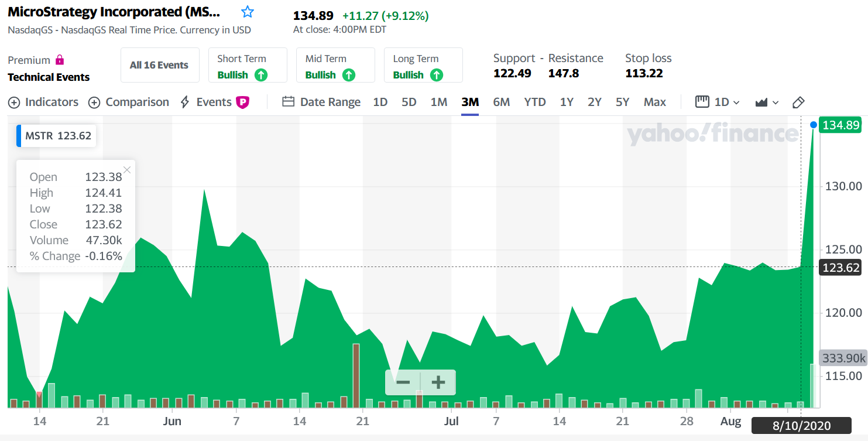This screenshot has width=868, height=441.
Task: Click the Premium lock icon
Action: [x=59, y=60]
